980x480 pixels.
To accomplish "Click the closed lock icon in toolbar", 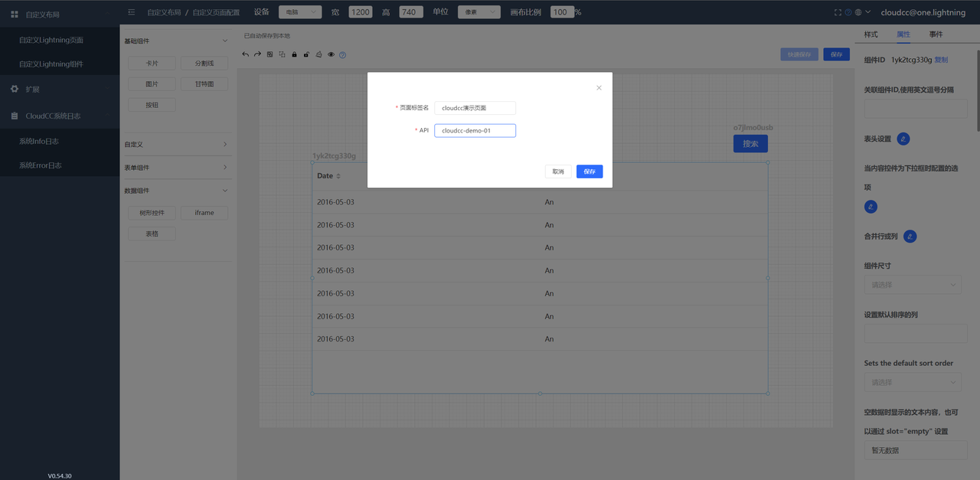I will (x=294, y=55).
